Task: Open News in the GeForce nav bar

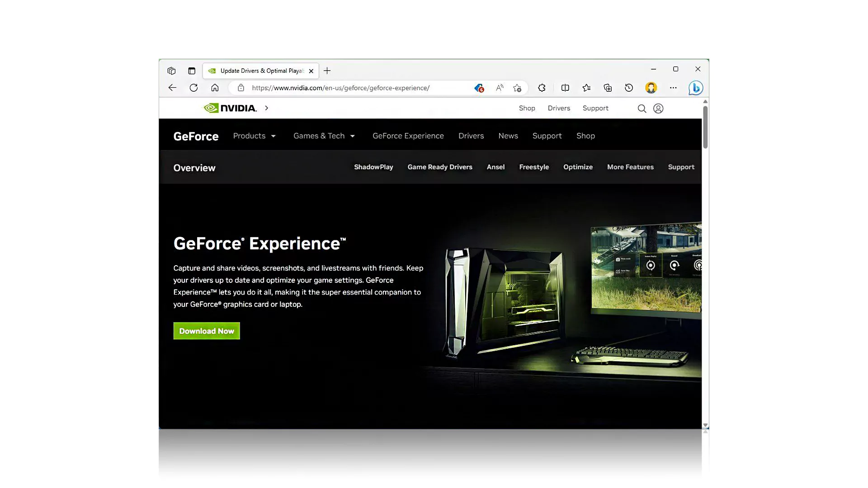Action: tap(508, 136)
